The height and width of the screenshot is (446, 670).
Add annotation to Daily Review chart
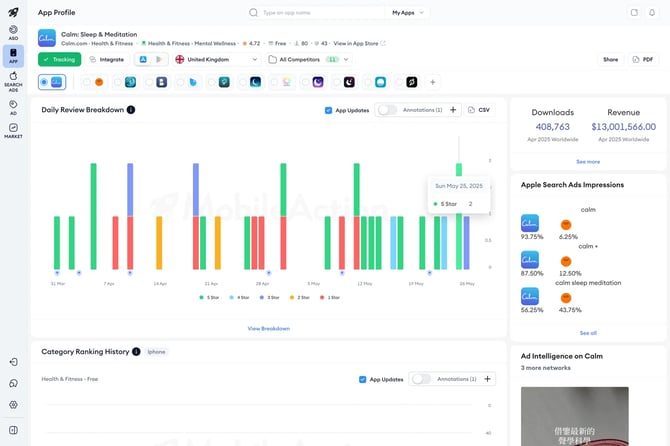coord(453,110)
